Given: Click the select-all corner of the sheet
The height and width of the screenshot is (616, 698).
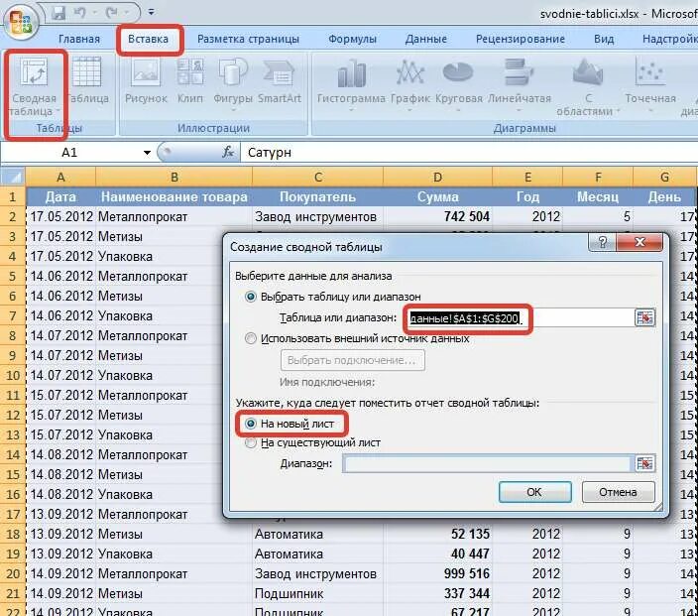Looking at the screenshot, I should click(13, 178).
